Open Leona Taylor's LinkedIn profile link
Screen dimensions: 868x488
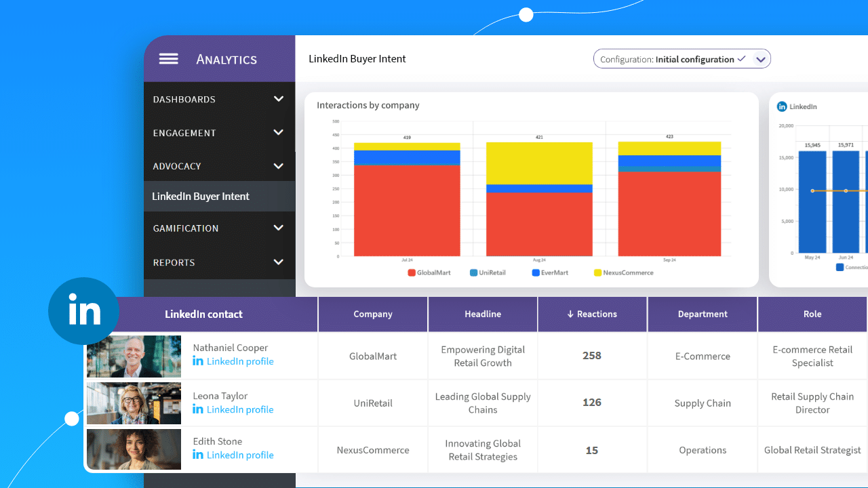click(240, 409)
